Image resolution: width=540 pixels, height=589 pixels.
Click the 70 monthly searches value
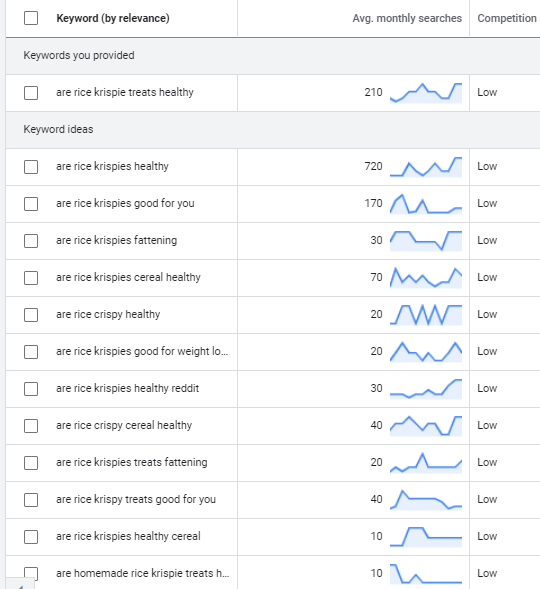pos(376,277)
